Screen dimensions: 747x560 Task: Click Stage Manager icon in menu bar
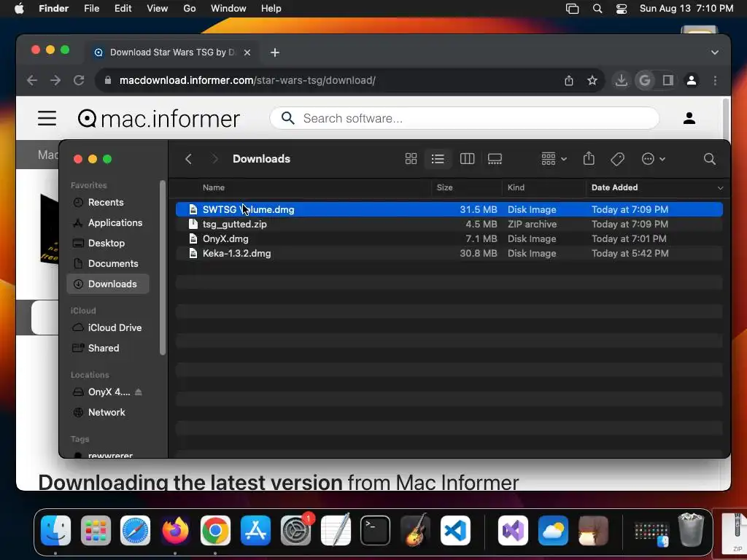point(572,9)
